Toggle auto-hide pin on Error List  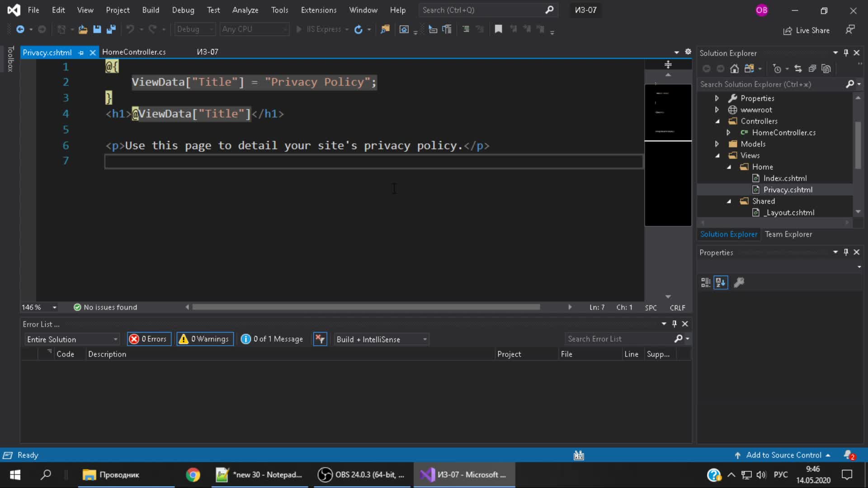click(674, 324)
